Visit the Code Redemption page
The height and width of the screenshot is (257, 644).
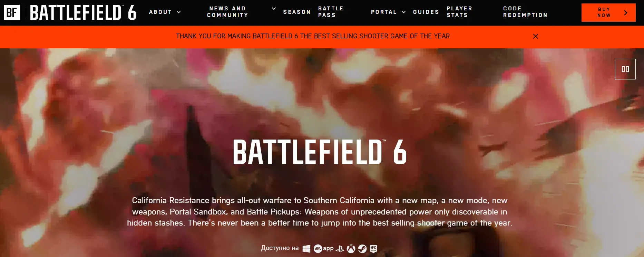click(525, 12)
